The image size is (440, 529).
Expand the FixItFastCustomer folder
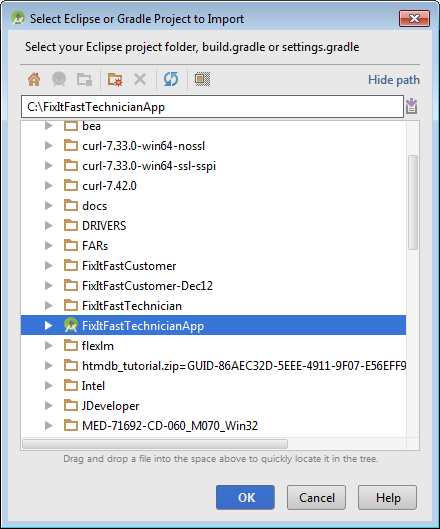pos(49,266)
